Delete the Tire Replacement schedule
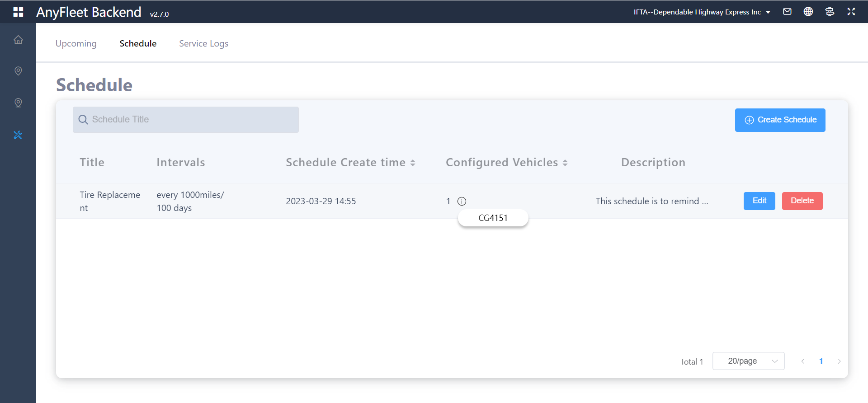The height and width of the screenshot is (403, 868). (x=802, y=201)
